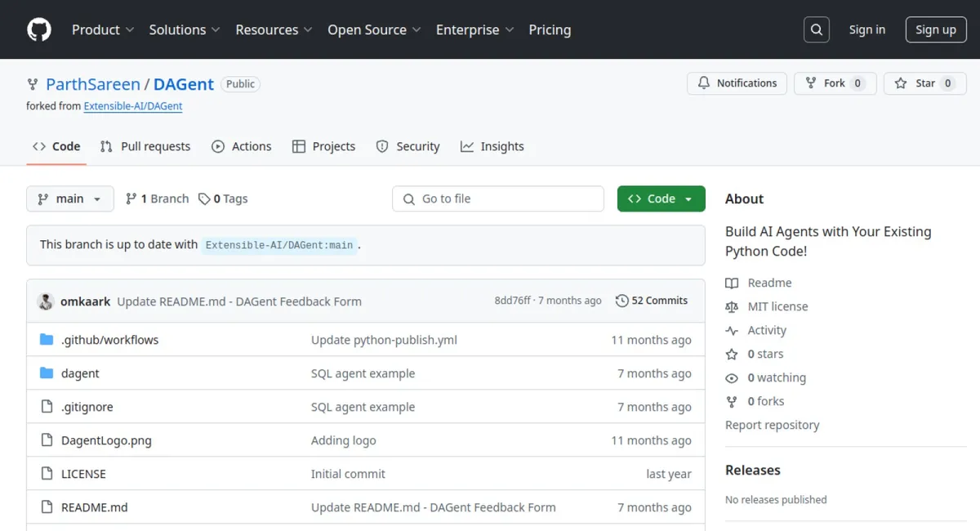The image size is (980, 531).
Task: View the 1 Branch list
Action: [157, 199]
